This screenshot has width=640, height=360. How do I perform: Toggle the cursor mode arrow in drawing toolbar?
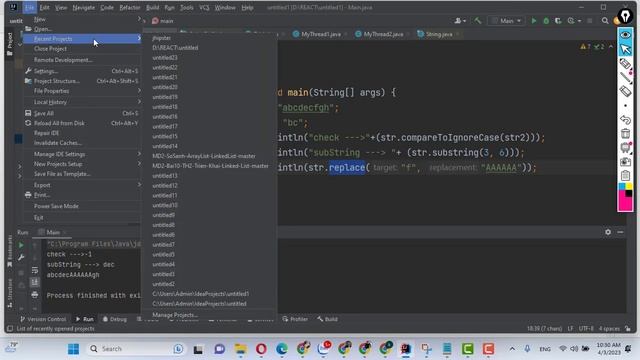625,49
